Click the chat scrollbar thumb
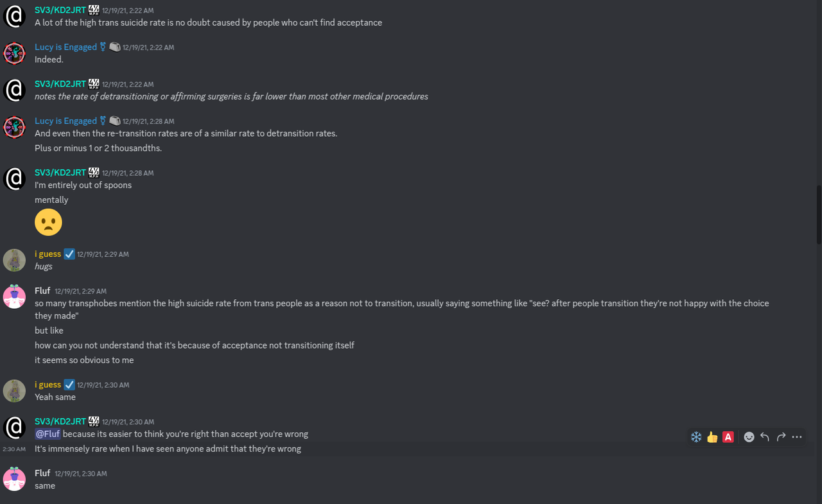Screen dimensions: 822x504 coord(819,215)
